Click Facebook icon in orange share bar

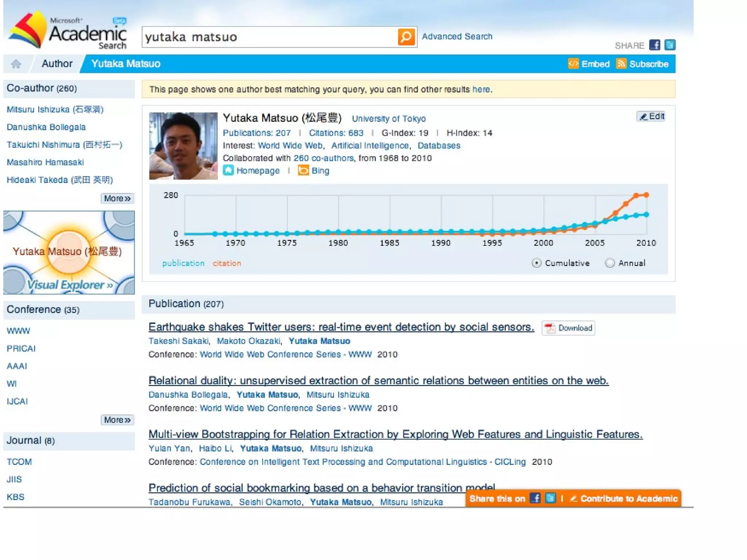[535, 498]
